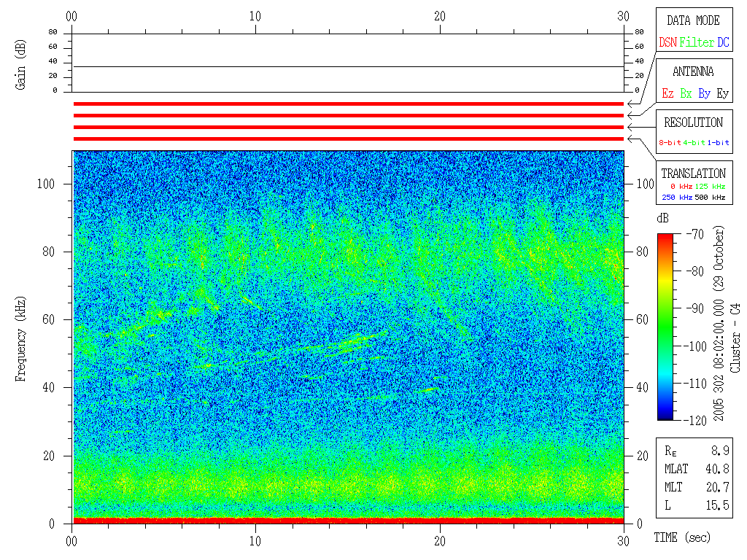Viewport: 747px width, 560px height.
Task: Click the TIME (sec) axis label
Action: 682,537
